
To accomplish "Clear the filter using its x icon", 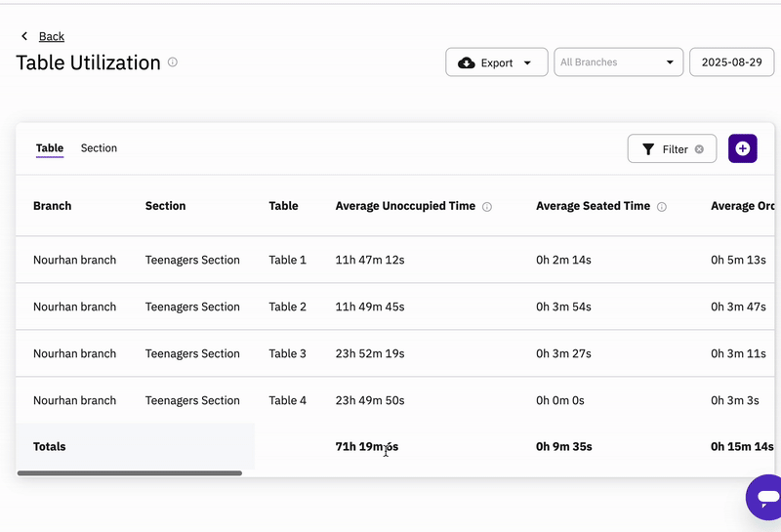I will pos(699,149).
